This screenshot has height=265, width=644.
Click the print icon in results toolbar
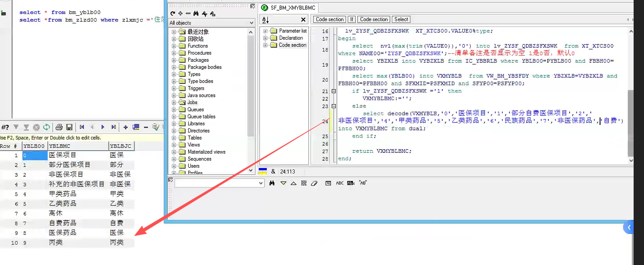coord(59,127)
